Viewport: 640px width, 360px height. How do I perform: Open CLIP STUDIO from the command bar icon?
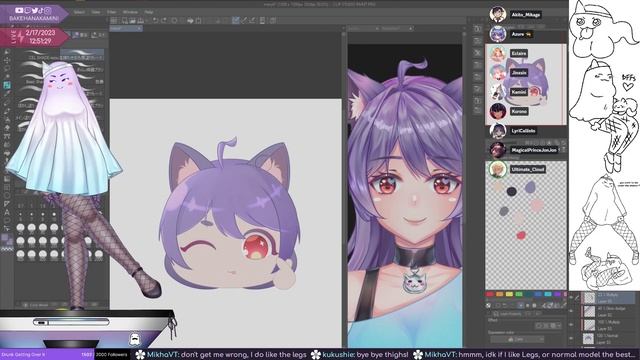point(114,20)
